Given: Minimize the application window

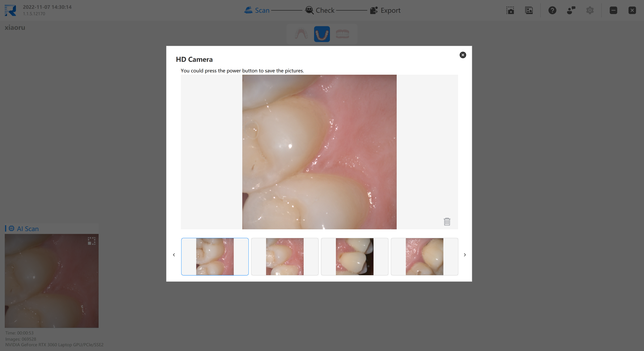Looking at the screenshot, I should [x=613, y=10].
